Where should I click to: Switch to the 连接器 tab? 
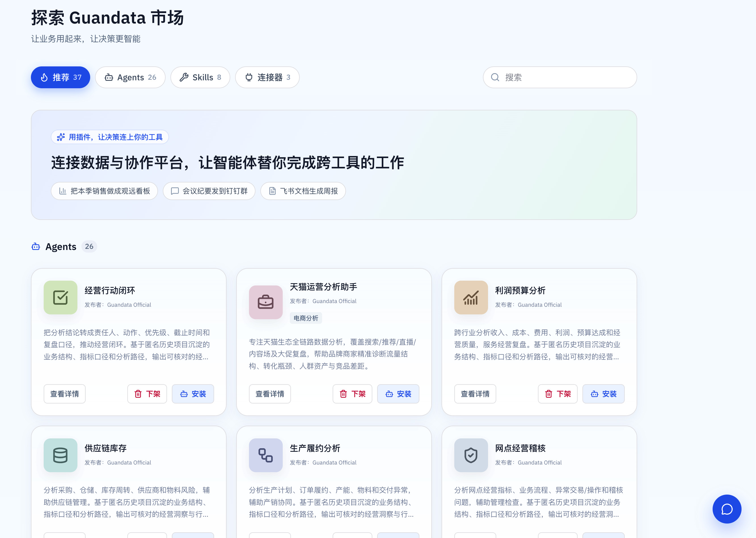pos(267,77)
